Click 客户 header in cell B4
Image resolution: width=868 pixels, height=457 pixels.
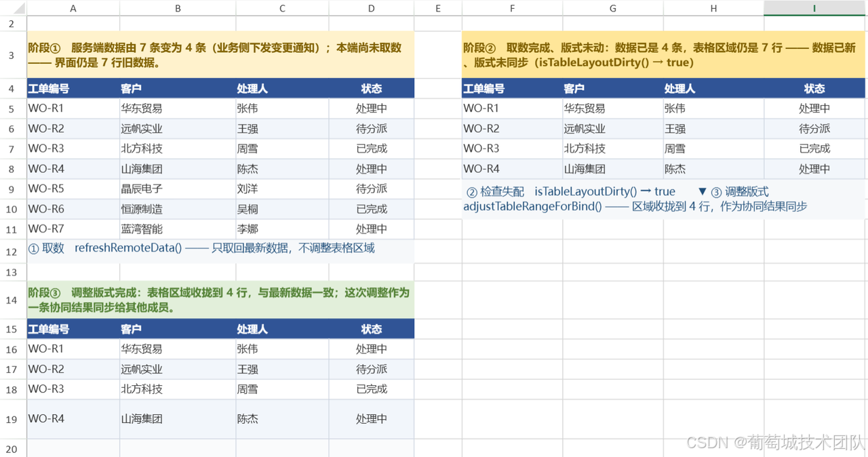[178, 88]
